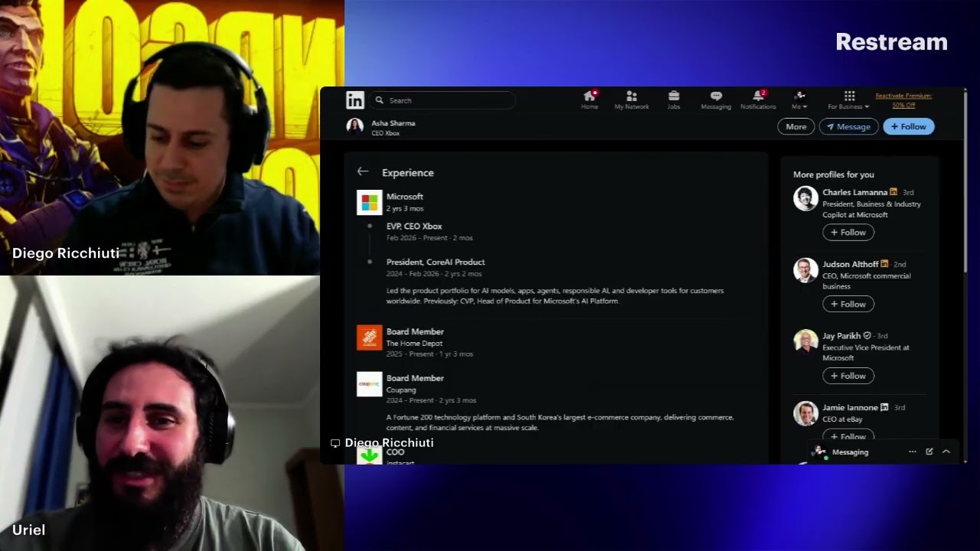Open Messaging overlay options (three dots)

(912, 452)
